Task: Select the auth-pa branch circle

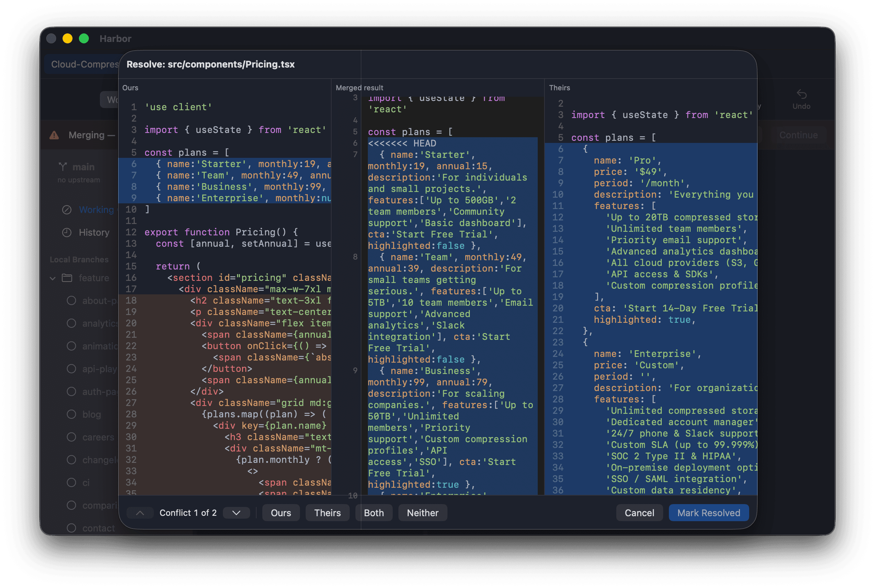Action: point(71,391)
